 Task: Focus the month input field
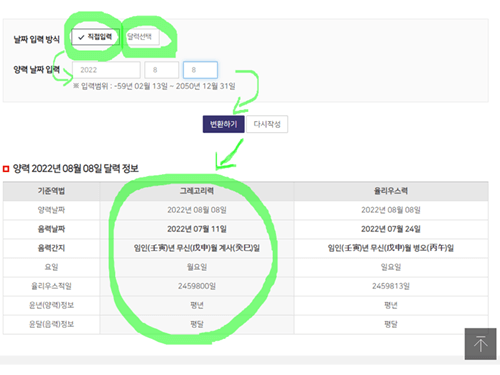click(162, 70)
